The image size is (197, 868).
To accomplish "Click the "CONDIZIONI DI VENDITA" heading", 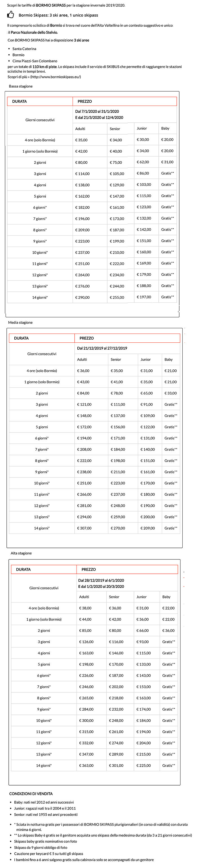I will coord(31,794).
